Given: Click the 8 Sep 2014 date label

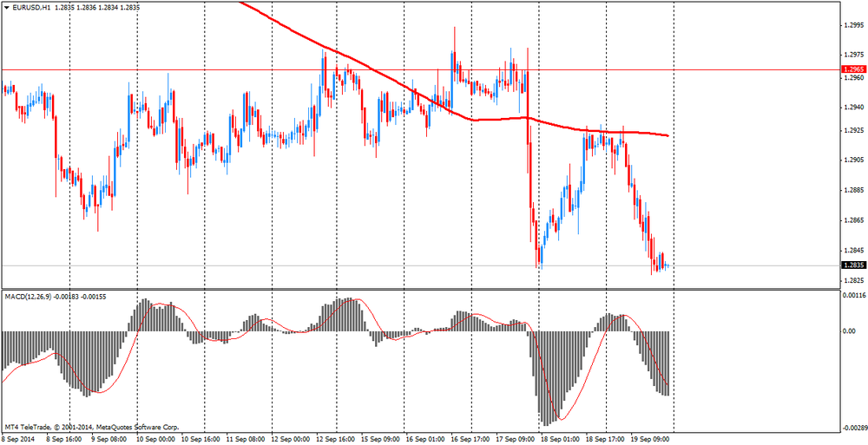Looking at the screenshot, I should click(x=21, y=440).
